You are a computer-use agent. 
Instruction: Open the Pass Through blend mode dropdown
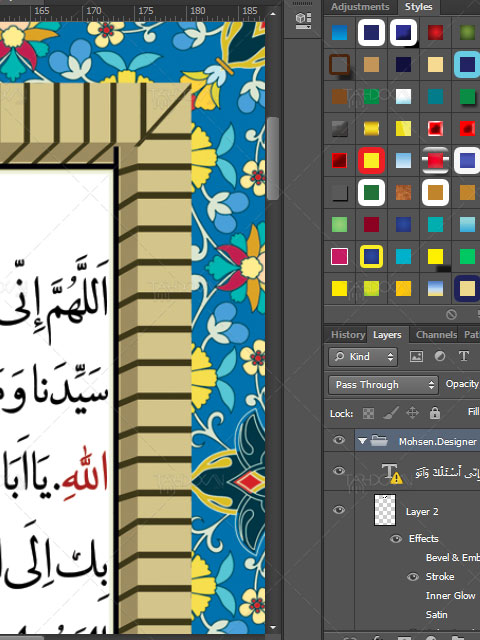383,384
